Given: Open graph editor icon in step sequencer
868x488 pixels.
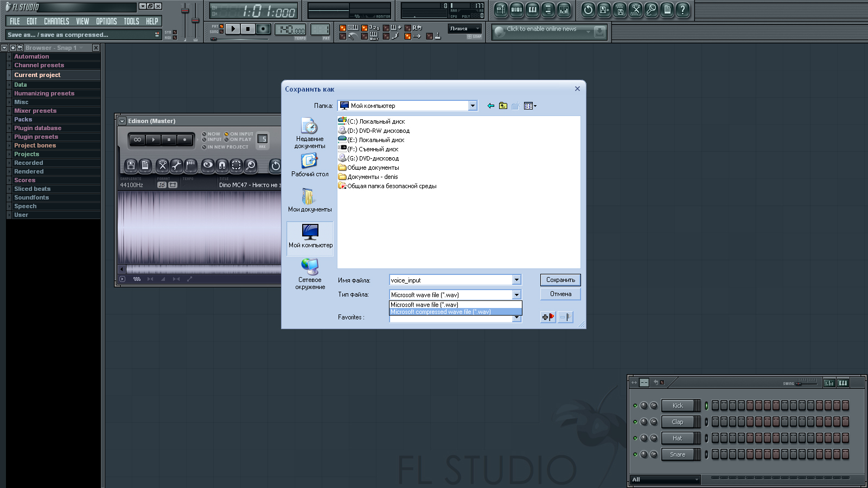Looking at the screenshot, I should pyautogui.click(x=829, y=383).
